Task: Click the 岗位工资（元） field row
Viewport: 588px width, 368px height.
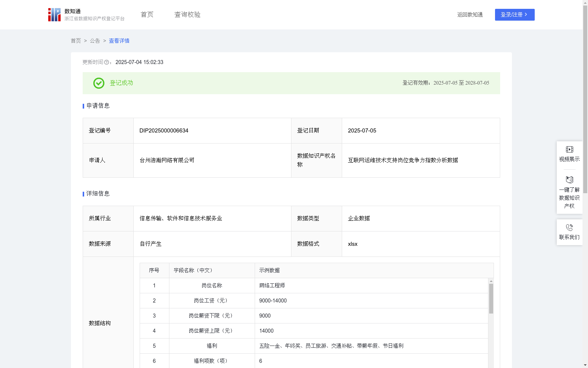Action: 314,301
